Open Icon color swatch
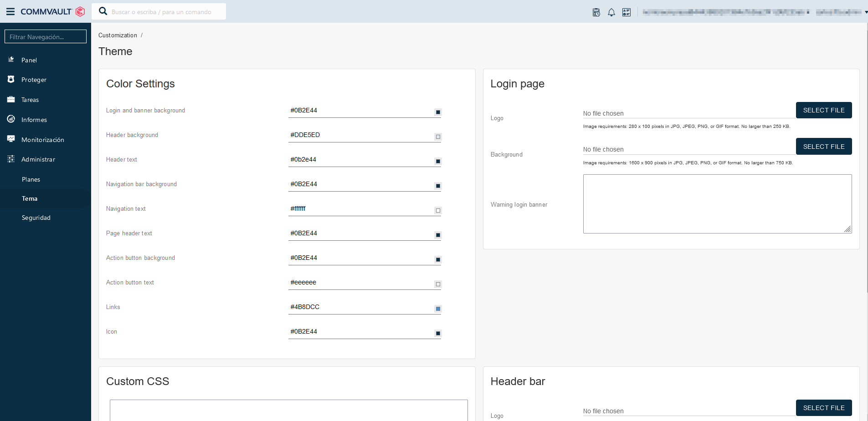This screenshot has height=421, width=868. [x=438, y=333]
